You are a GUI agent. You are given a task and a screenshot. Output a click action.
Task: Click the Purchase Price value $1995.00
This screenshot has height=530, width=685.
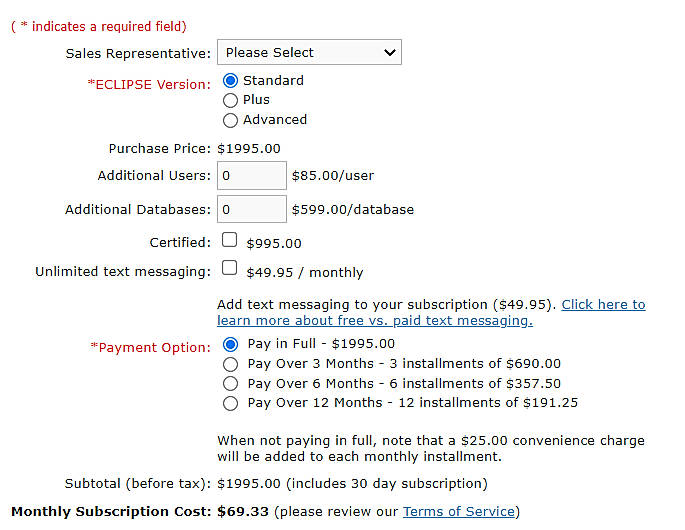click(249, 149)
